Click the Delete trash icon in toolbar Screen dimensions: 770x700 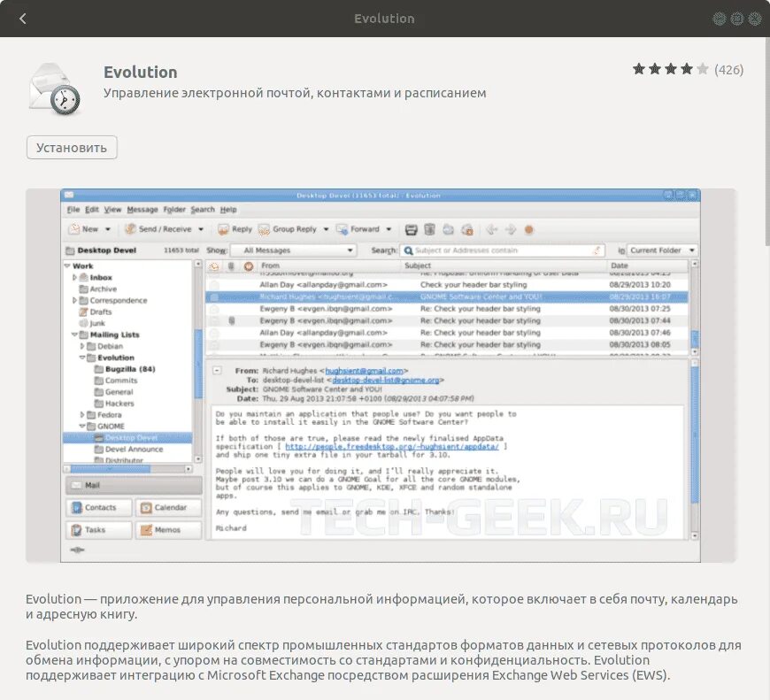tap(429, 229)
